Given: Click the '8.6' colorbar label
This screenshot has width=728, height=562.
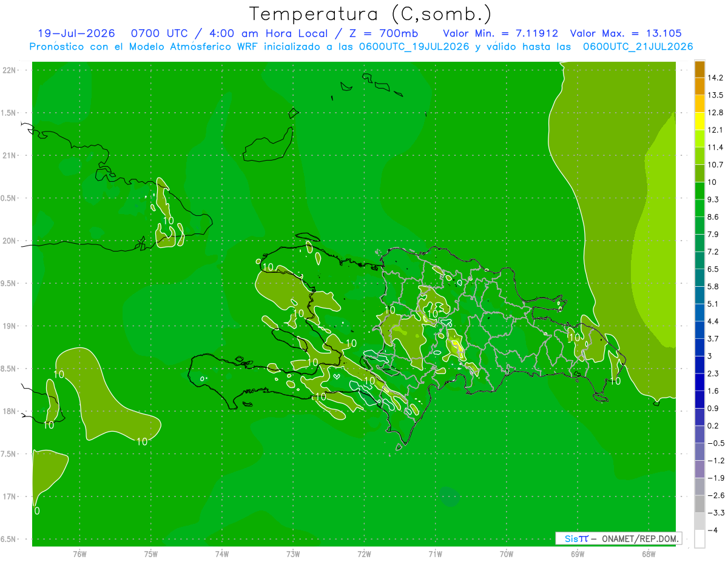Looking at the screenshot, I should [x=713, y=217].
